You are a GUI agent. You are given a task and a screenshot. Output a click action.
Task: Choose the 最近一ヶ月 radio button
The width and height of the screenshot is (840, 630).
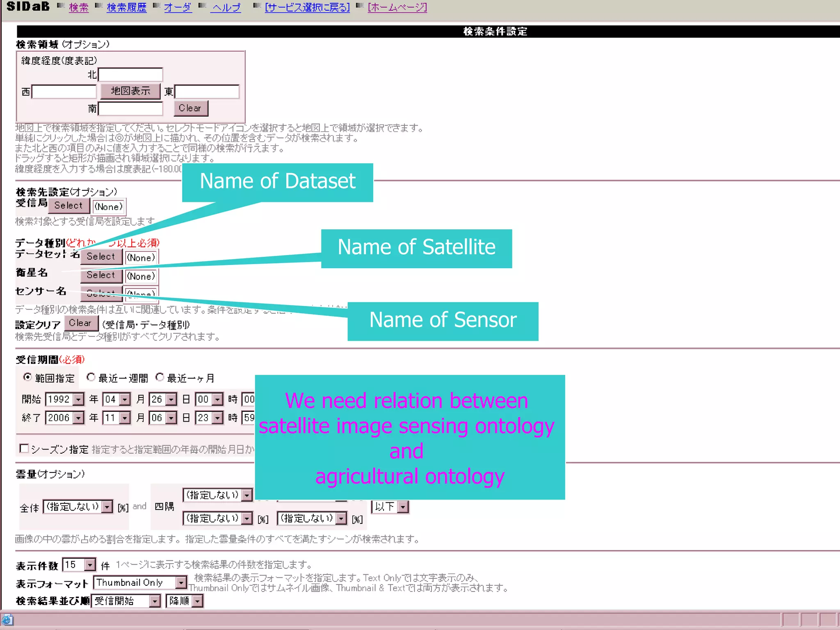tap(160, 377)
